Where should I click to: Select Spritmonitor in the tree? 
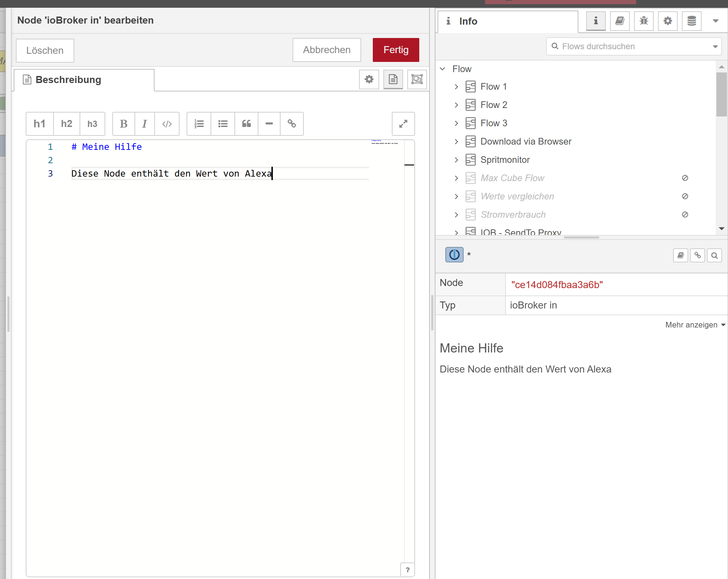[505, 160]
